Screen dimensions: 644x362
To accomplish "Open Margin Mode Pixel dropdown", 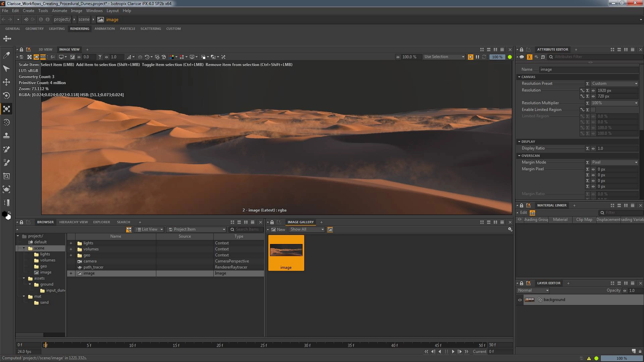I will (614, 162).
